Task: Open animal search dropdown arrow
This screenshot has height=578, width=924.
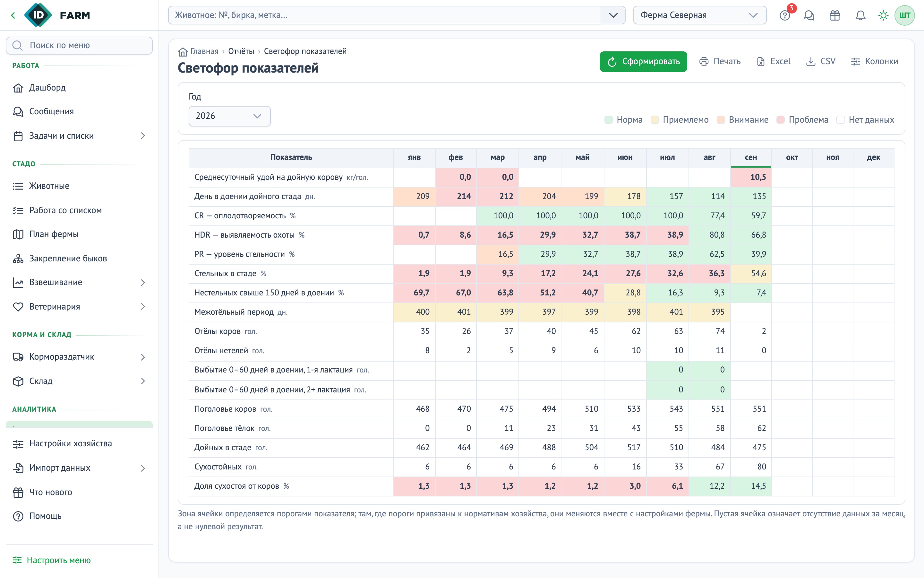Action: pyautogui.click(x=613, y=15)
